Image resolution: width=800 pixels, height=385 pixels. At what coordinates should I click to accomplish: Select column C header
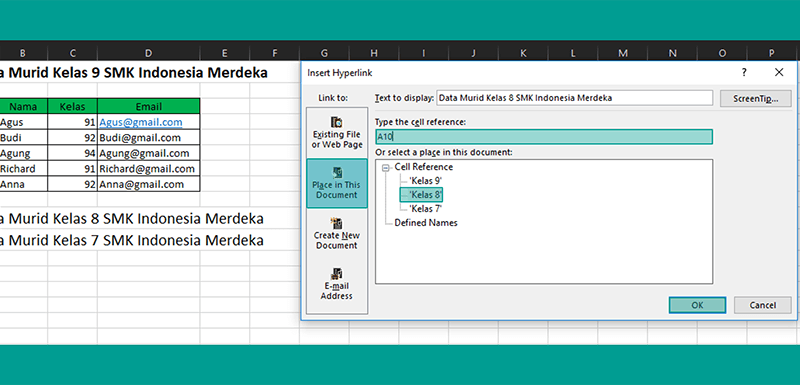(72, 53)
